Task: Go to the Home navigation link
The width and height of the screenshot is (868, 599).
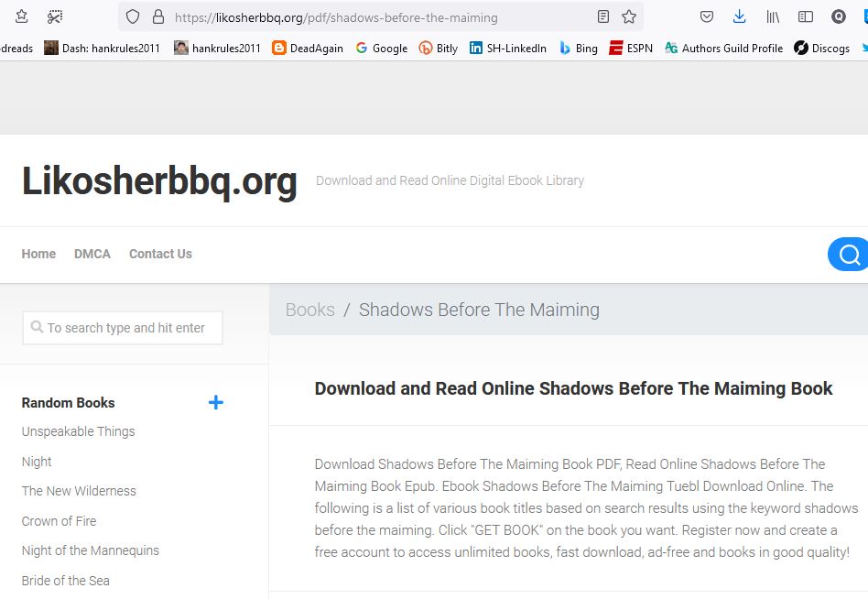Action: 38,254
